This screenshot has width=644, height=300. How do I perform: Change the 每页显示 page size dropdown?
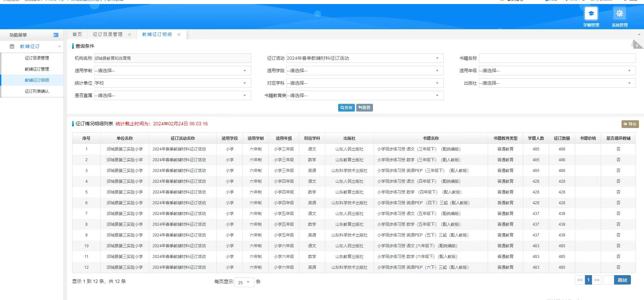[x=244, y=282]
